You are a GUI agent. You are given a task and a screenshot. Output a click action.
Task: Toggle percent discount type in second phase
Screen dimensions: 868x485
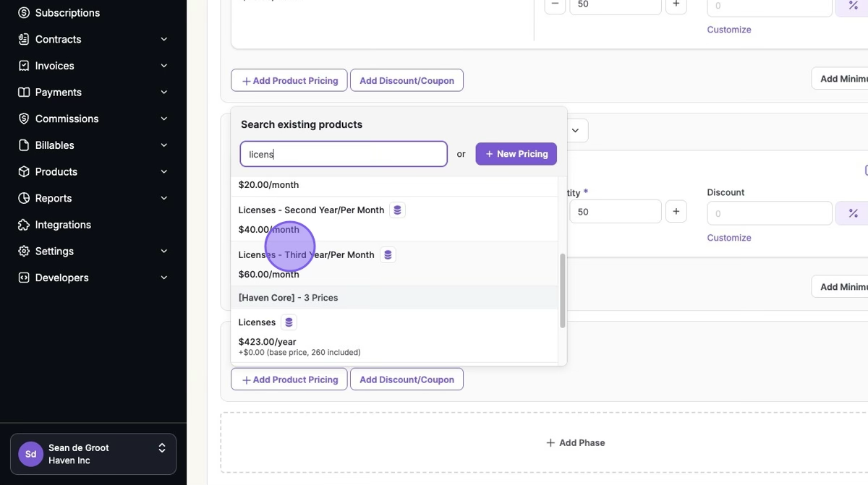[853, 213]
